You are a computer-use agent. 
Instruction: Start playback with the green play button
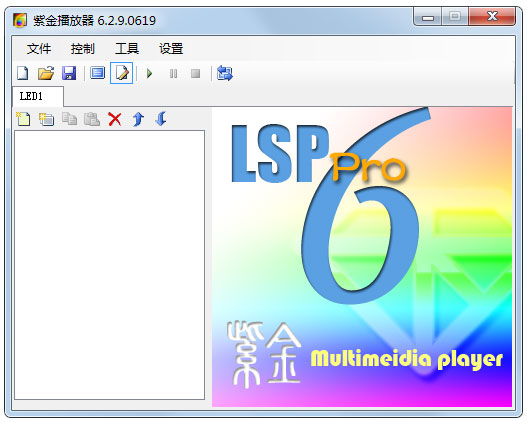150,73
